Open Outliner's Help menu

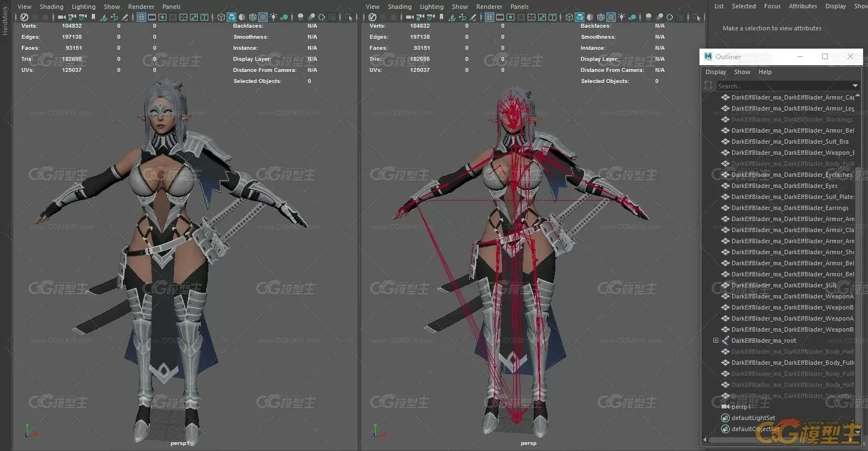765,72
